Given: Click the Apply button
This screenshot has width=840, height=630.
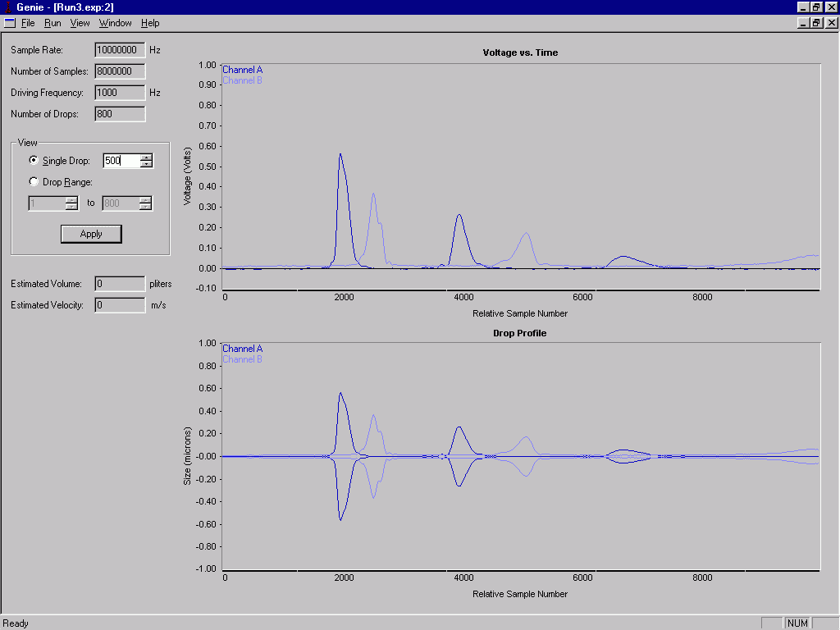Looking at the screenshot, I should coord(91,234).
